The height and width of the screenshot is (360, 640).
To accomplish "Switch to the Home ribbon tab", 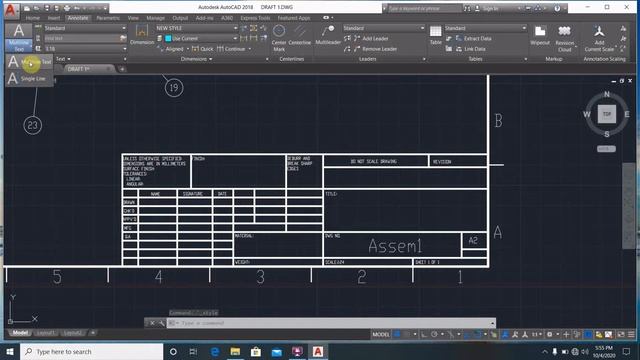I will [33, 18].
